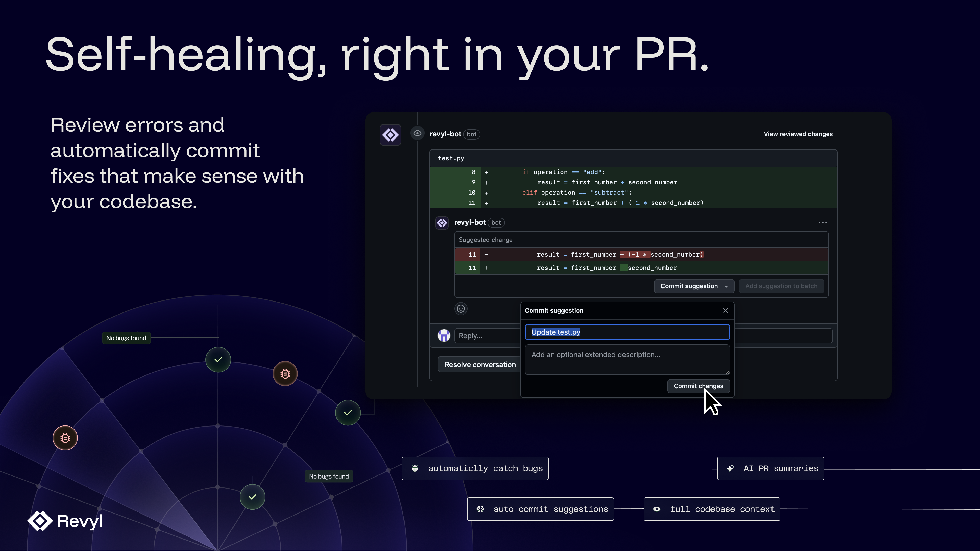Click the Revyl diamond logo icon

click(x=40, y=521)
